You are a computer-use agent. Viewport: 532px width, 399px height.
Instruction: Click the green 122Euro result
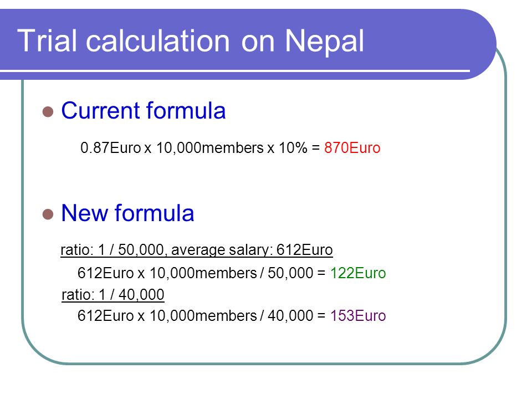(358, 273)
